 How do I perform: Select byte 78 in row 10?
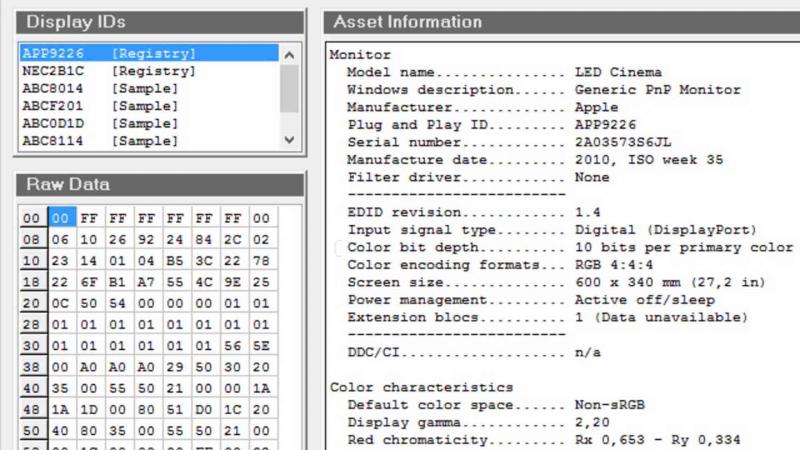261,261
